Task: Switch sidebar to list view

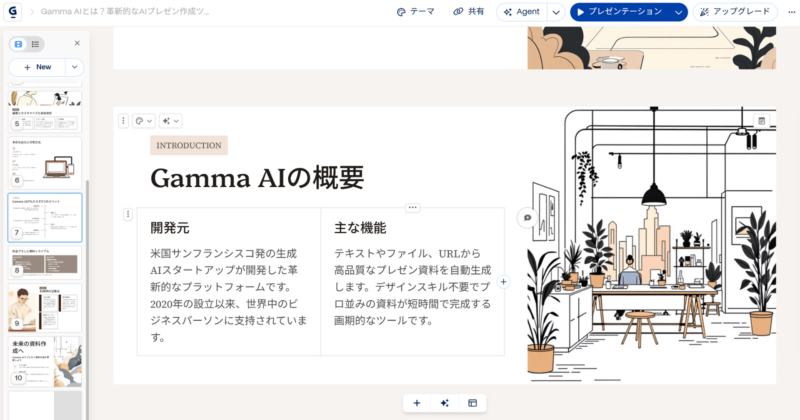Action: (x=35, y=44)
